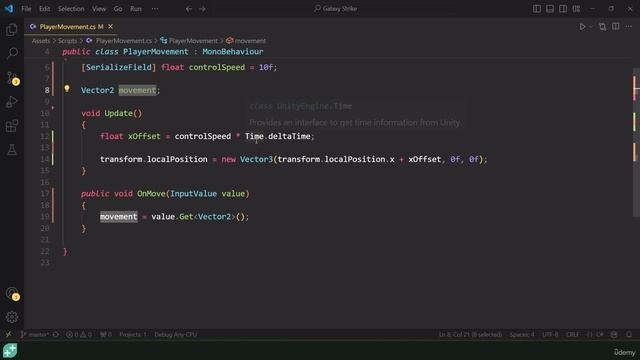
Task: Click the Time class in line 12
Action: tap(254, 136)
